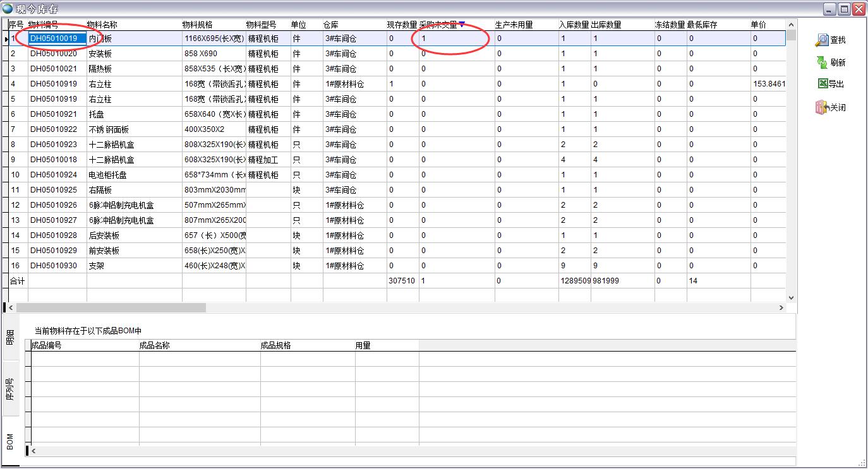Click the 导出 (export) Excel icon
Screen dimensions: 868x469
click(x=822, y=84)
